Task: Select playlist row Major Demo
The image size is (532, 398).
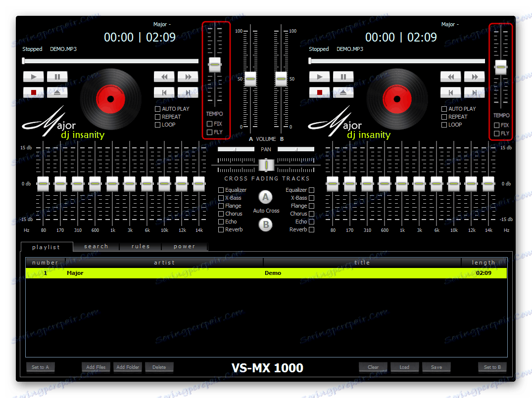Action: 266,273
